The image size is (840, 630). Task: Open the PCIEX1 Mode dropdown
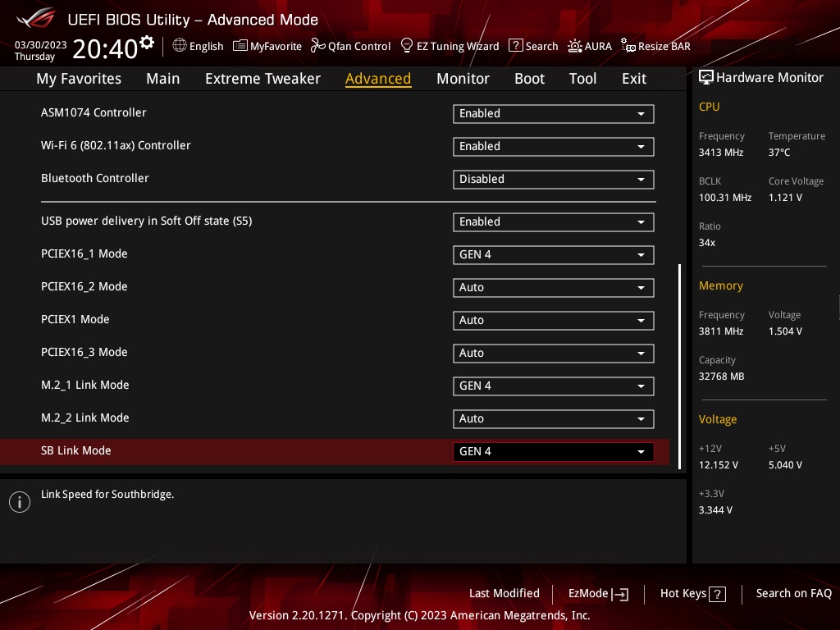(554, 321)
